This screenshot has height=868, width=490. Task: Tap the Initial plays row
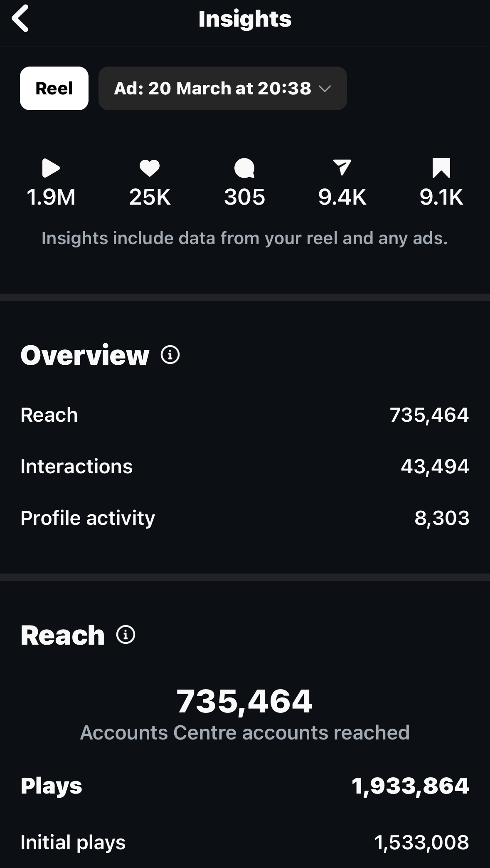pyautogui.click(x=245, y=843)
